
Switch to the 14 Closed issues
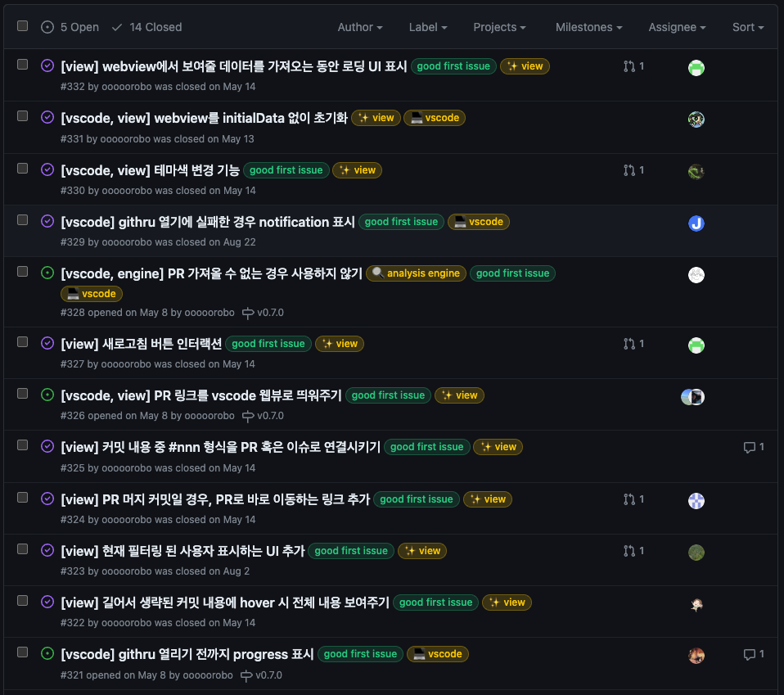(147, 27)
